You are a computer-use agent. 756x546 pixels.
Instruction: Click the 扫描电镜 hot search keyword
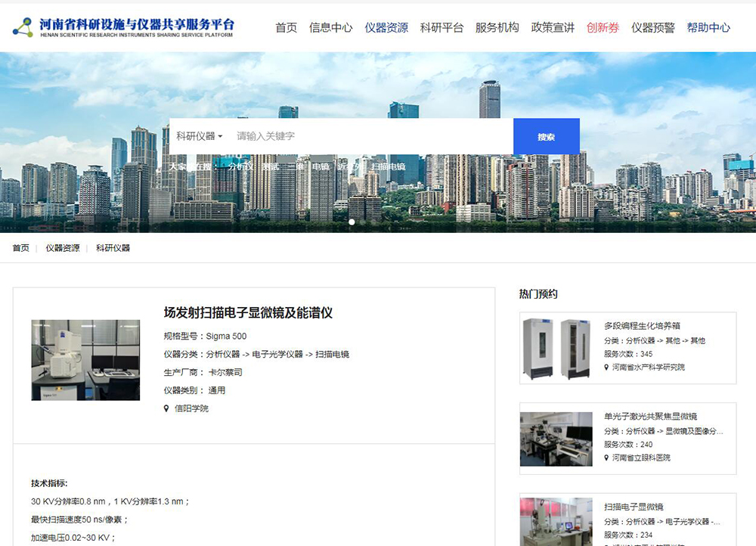(388, 167)
